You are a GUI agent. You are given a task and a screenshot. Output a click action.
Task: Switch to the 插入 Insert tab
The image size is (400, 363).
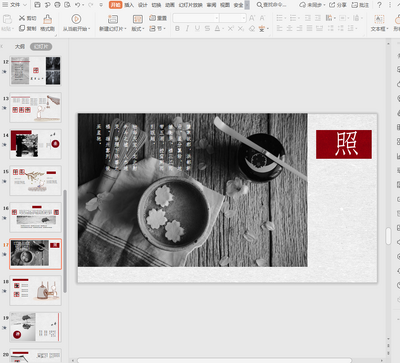[x=129, y=5]
